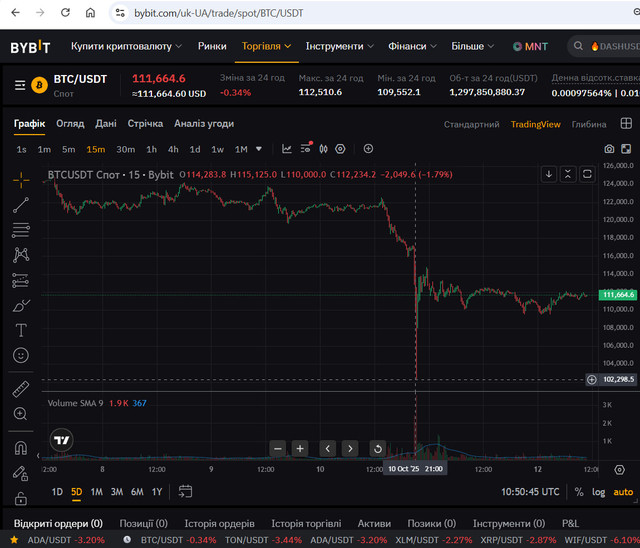Open the timezone selector 10:50:45 UTC
Image resolution: width=640 pixels, height=548 pixels.
pyautogui.click(x=530, y=492)
